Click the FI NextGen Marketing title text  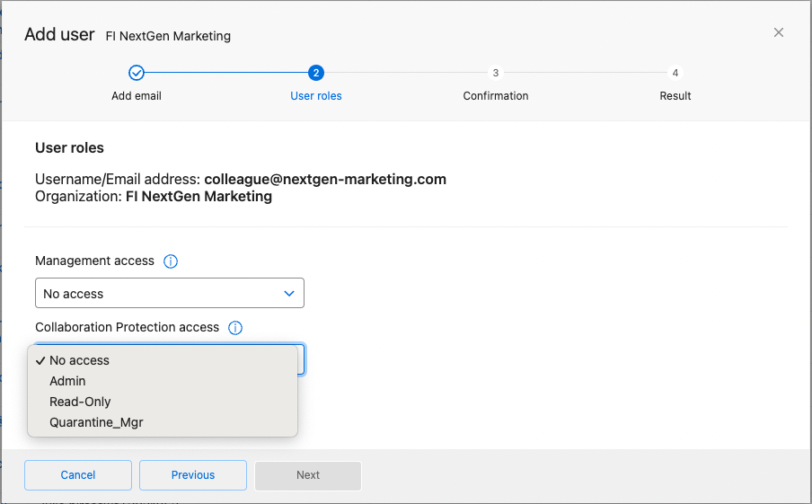tap(168, 36)
